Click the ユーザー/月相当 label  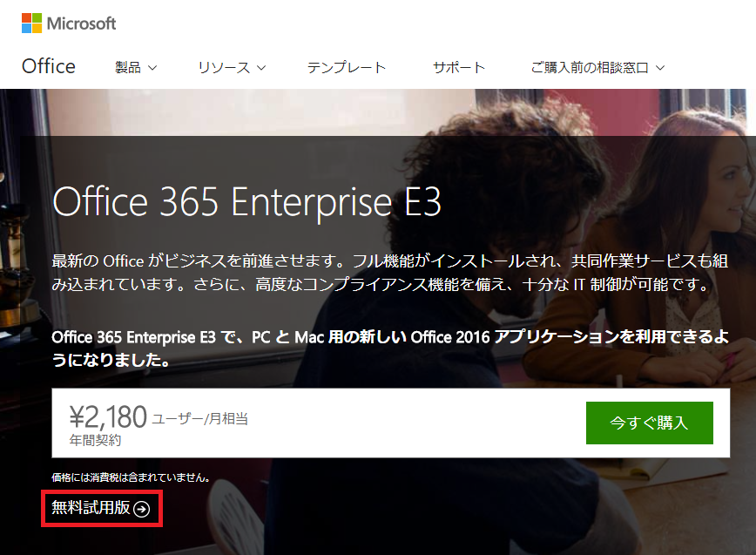pyautogui.click(x=200, y=418)
